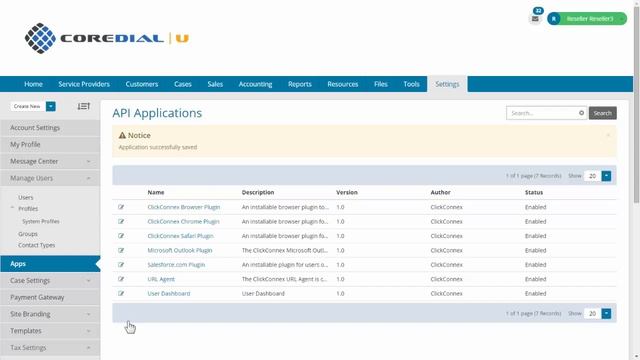The width and height of the screenshot is (640, 360).
Task: Open ClickConnex Chrome Plugin link
Action: tap(183, 221)
